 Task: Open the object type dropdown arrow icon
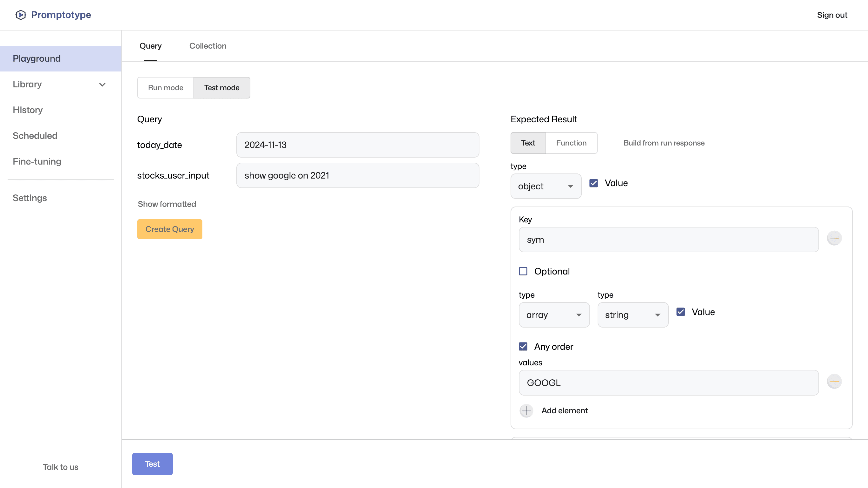571,186
